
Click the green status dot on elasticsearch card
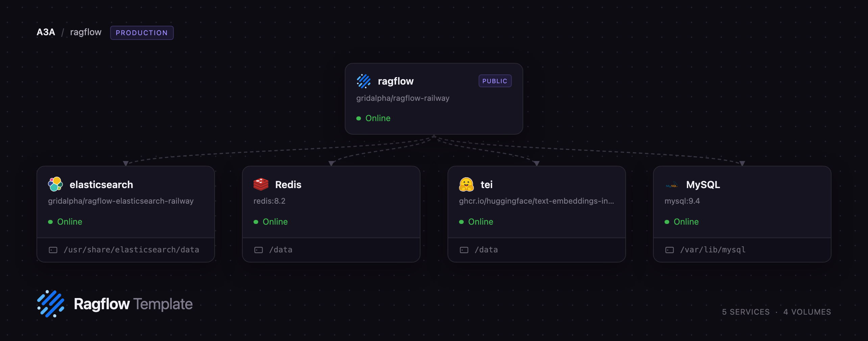[50, 222]
